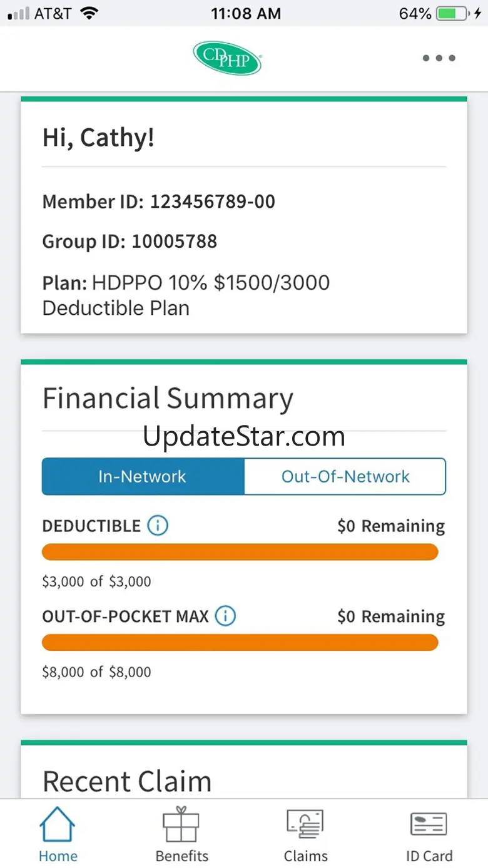Image resolution: width=488 pixels, height=868 pixels.
Task: Tap the Out-of-Pocket Max info icon
Action: coord(225,616)
